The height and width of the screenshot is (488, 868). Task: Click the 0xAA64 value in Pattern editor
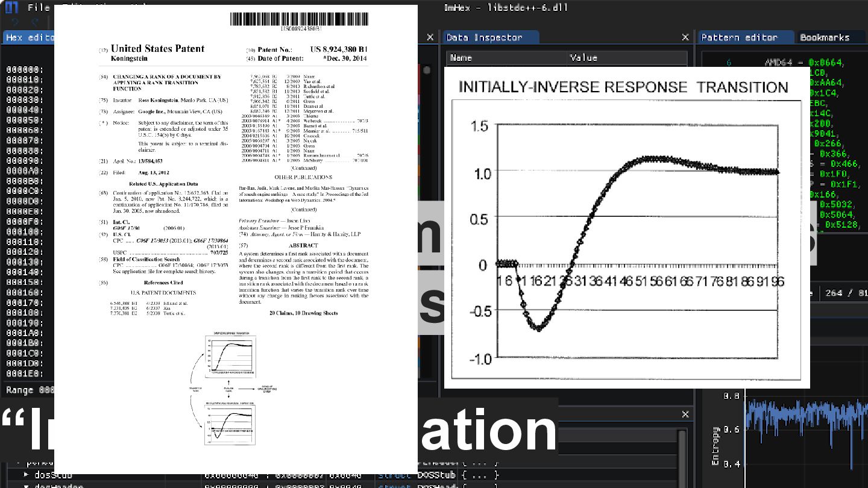[827, 83]
